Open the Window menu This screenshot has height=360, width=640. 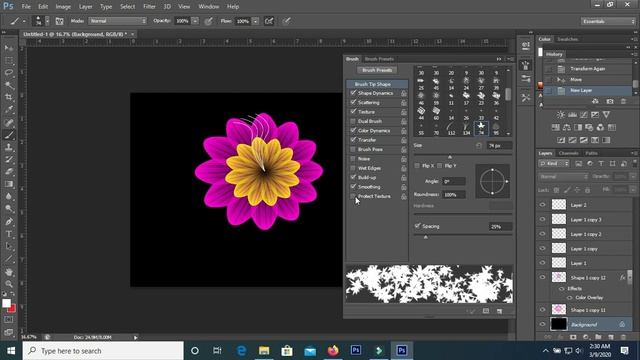pos(209,7)
